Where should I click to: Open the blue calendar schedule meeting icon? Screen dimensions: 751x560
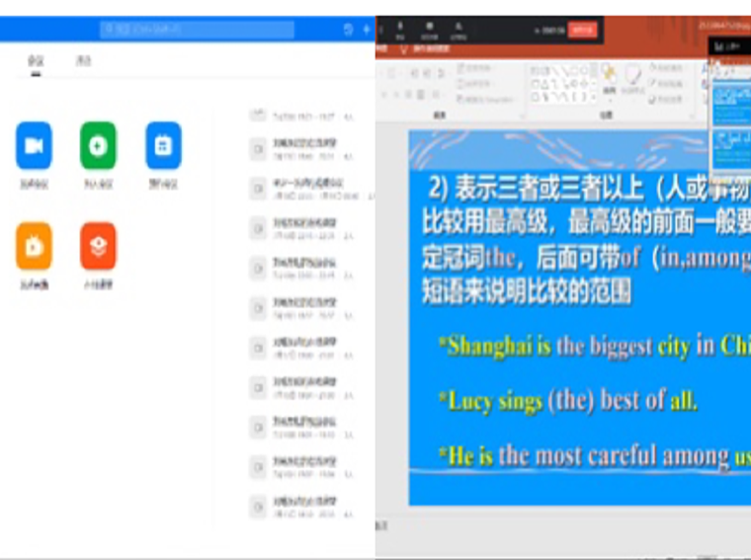point(163,146)
